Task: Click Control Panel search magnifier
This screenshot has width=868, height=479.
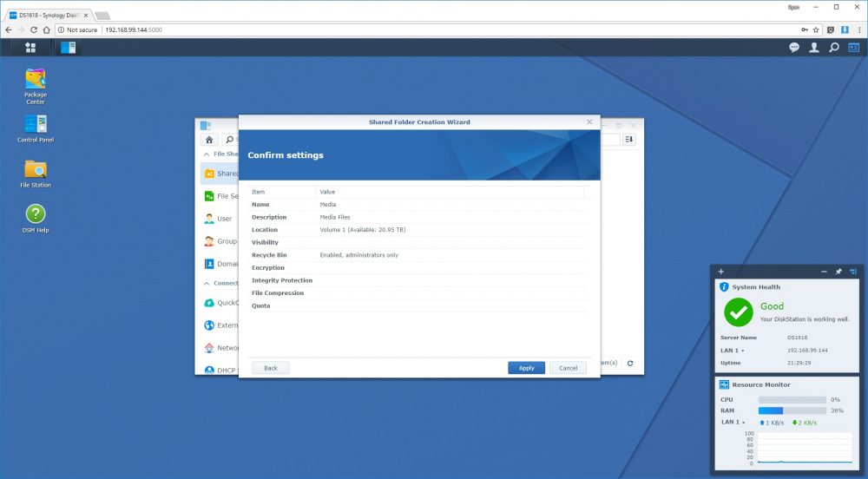Action: (x=230, y=140)
